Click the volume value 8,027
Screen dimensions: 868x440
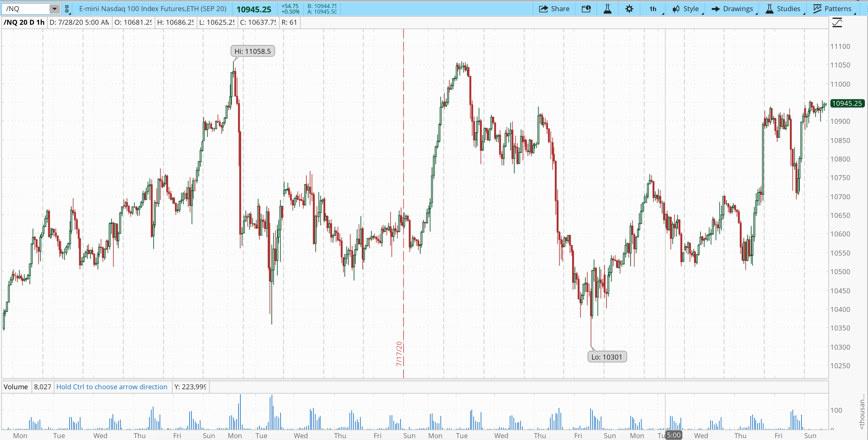pyautogui.click(x=42, y=387)
